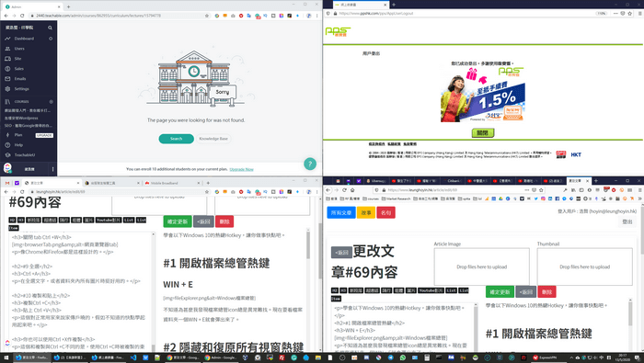Click the PPS 1.5% promotional banner
This screenshot has width=644, height=363.
[483, 96]
